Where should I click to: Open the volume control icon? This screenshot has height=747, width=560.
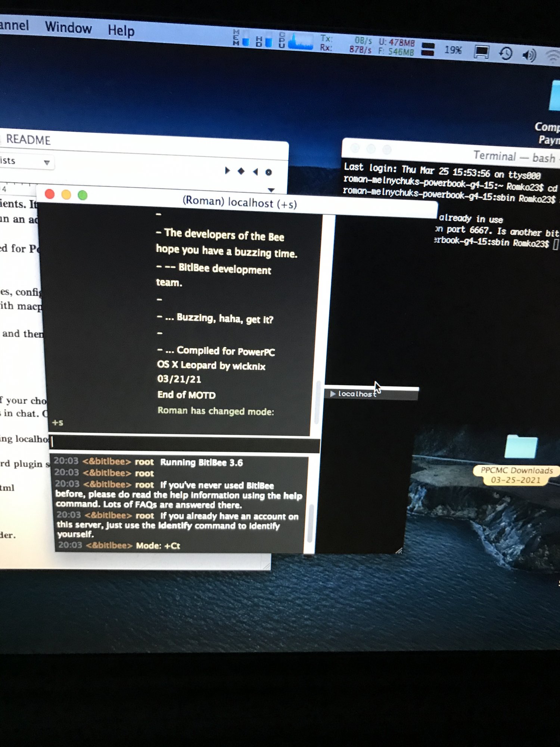coord(529,55)
